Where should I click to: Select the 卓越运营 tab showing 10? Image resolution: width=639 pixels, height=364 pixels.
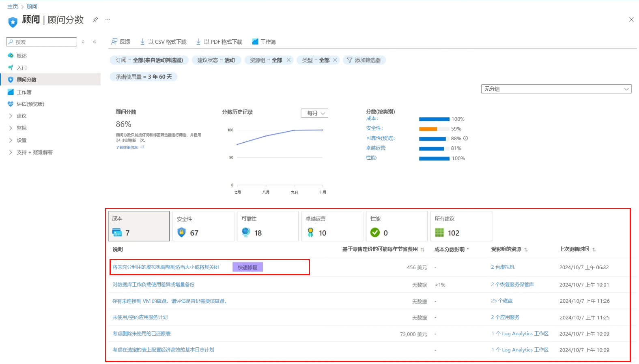coord(332,226)
